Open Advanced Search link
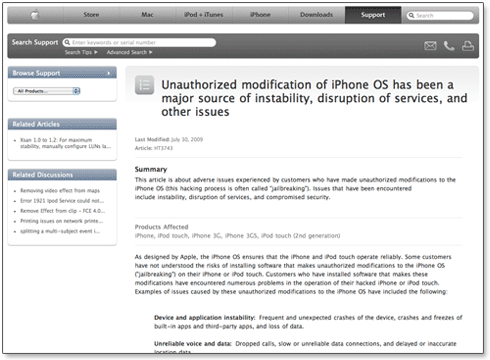 [x=129, y=52]
